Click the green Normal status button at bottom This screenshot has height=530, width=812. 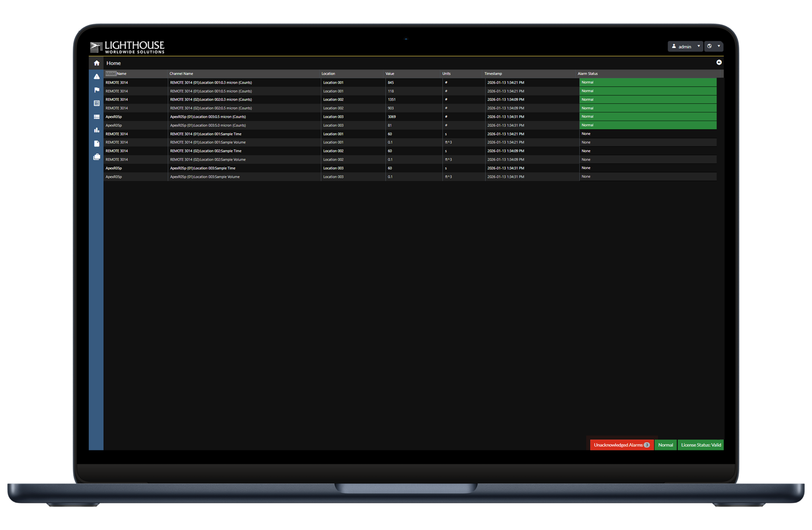[665, 445]
